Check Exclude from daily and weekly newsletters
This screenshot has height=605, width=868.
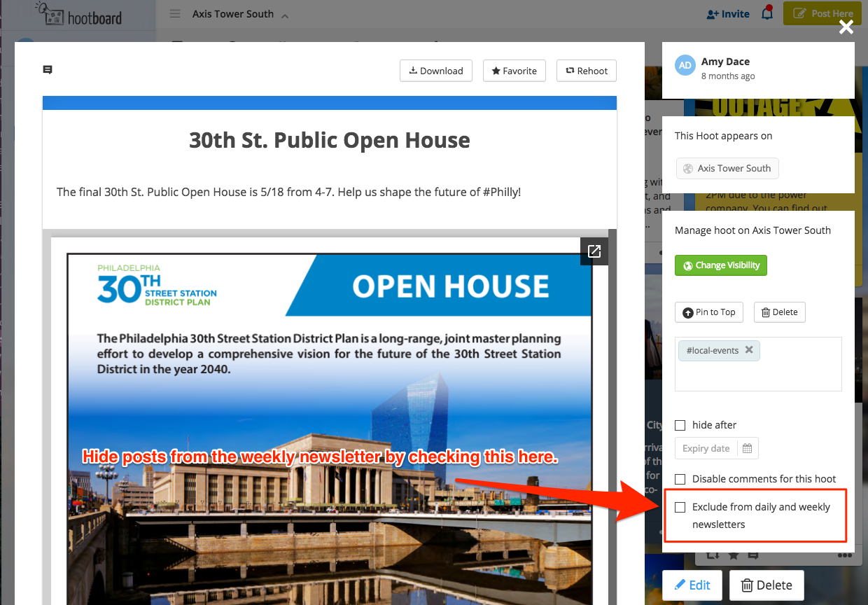(680, 507)
